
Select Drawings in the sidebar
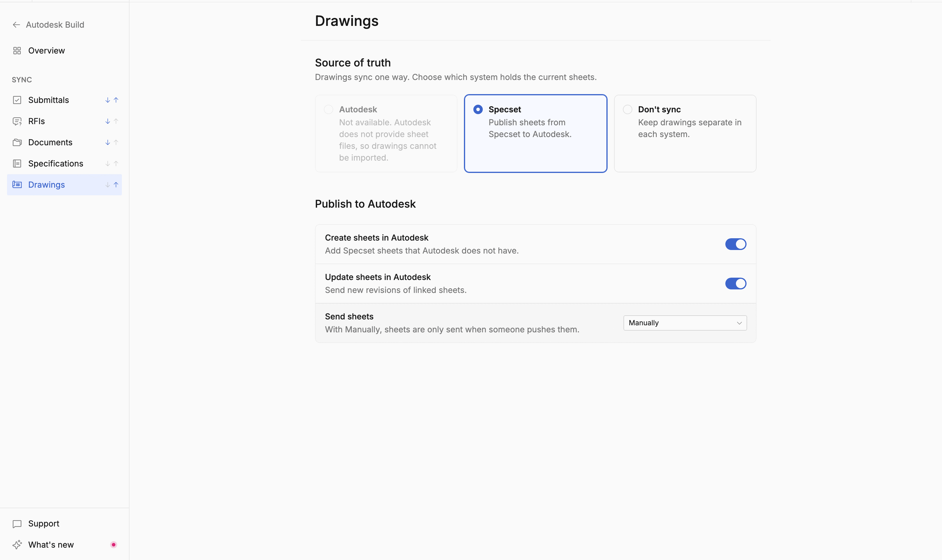tap(64, 184)
